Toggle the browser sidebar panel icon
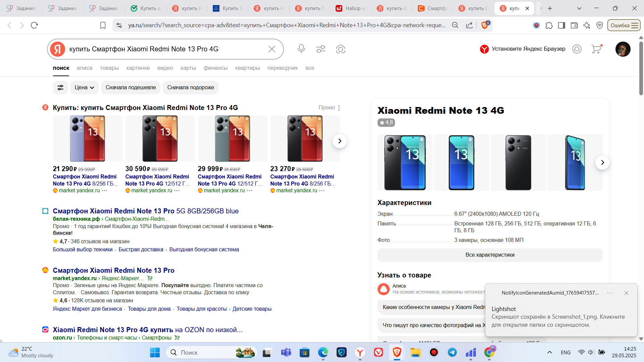644x362 pixels. point(561,25)
